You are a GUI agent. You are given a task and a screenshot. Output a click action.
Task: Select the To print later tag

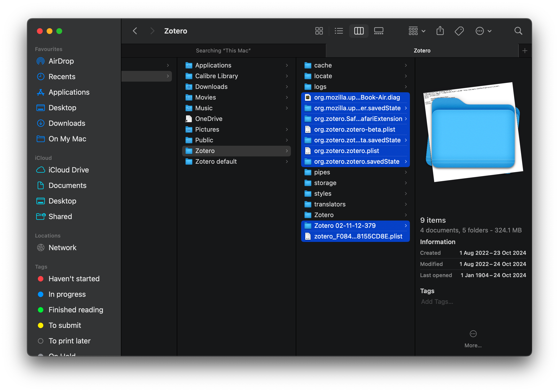pos(69,341)
